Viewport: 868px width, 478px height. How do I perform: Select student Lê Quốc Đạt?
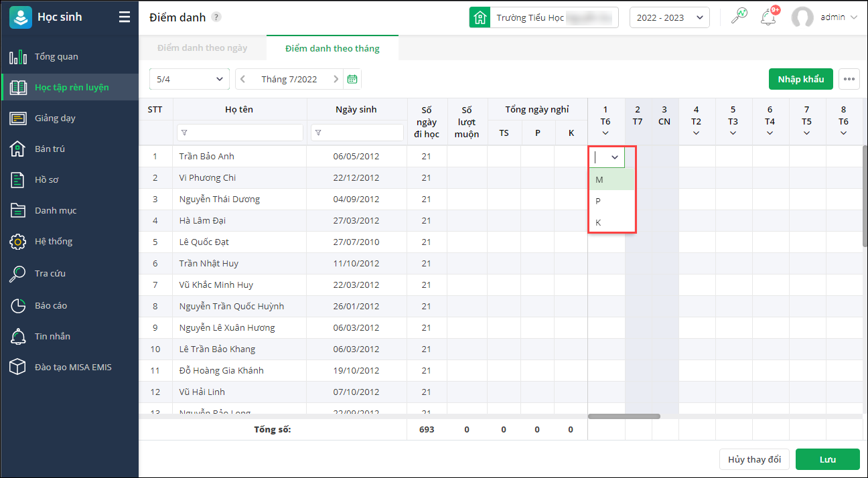(x=204, y=242)
